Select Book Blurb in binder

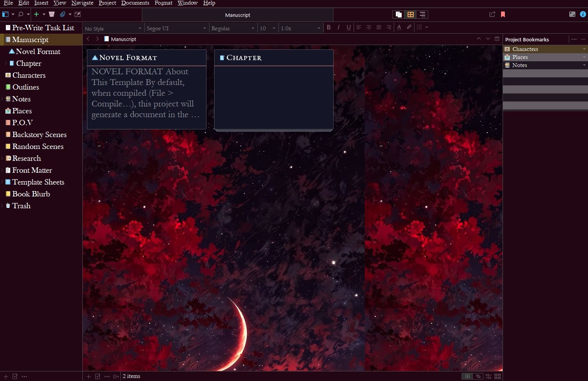point(31,194)
